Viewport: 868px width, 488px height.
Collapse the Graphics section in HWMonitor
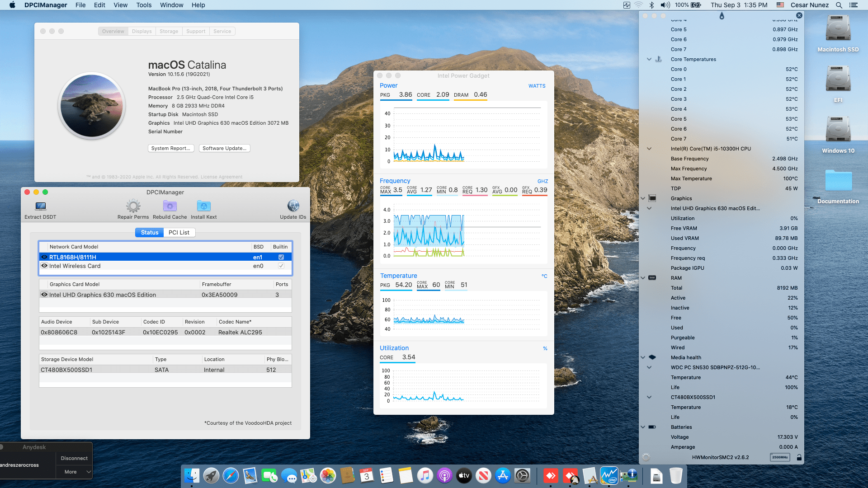click(643, 198)
